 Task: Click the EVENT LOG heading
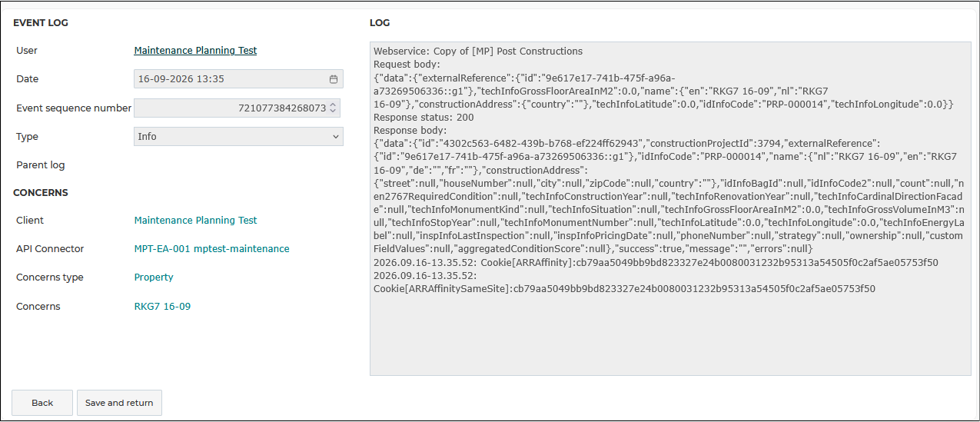click(41, 23)
